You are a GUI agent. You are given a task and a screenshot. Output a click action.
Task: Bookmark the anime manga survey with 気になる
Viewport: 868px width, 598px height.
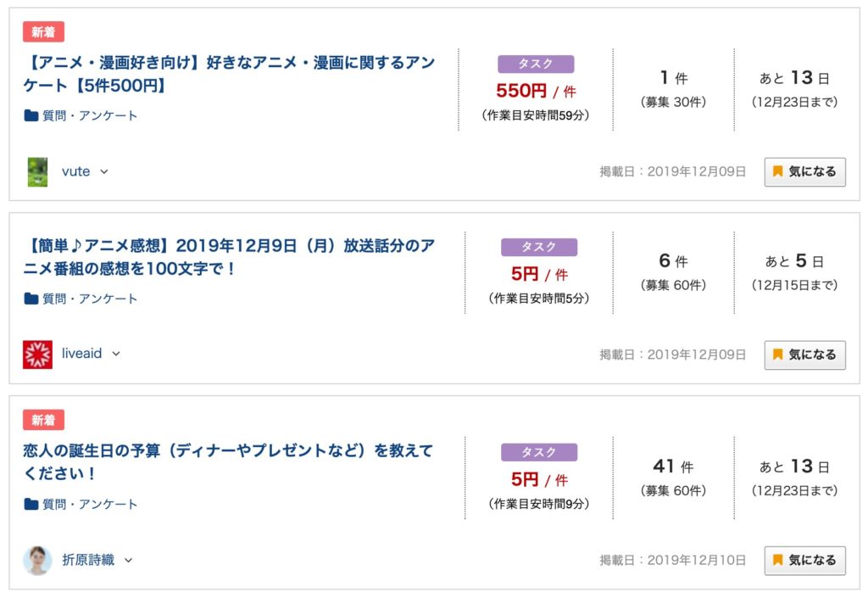pos(805,171)
